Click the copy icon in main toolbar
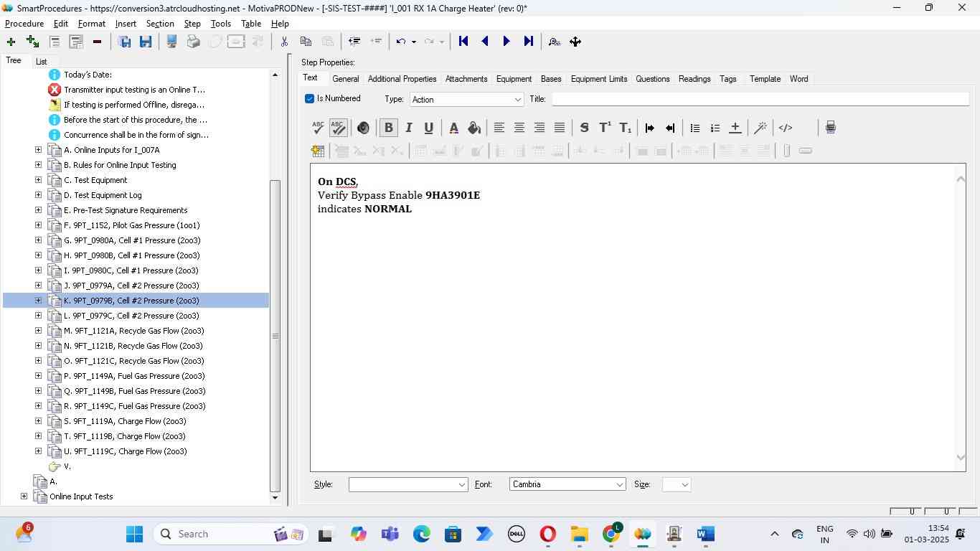This screenshot has height=551, width=980. 306,42
